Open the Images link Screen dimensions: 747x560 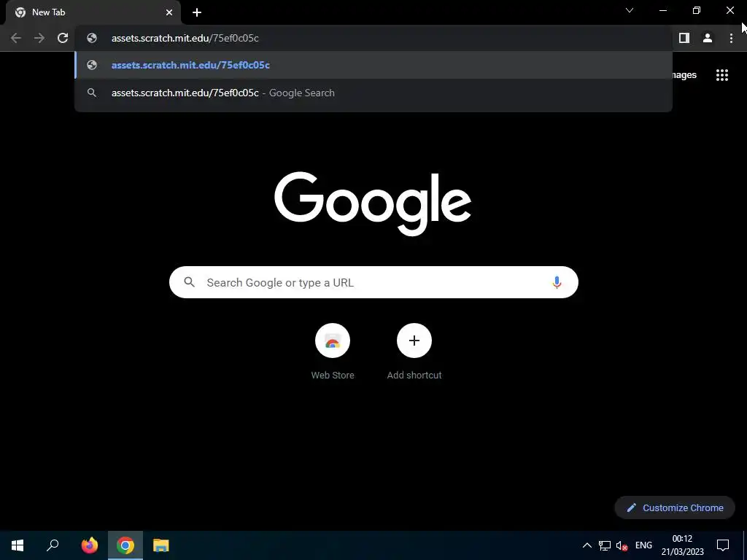click(x=684, y=75)
